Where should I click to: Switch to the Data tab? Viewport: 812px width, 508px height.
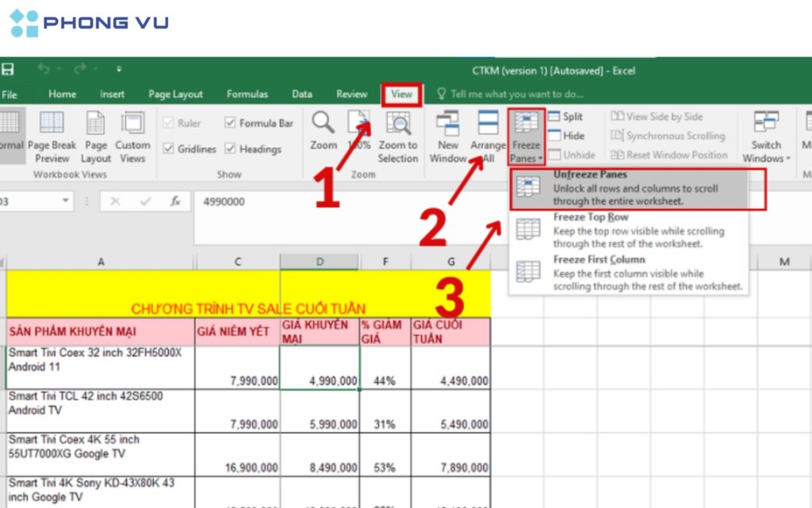302,94
